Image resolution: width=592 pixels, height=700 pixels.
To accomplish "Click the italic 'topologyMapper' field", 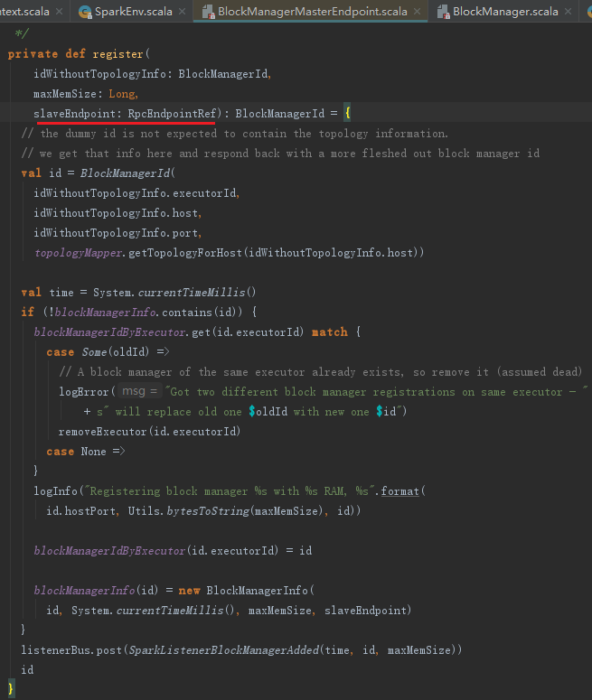I will click(79, 253).
